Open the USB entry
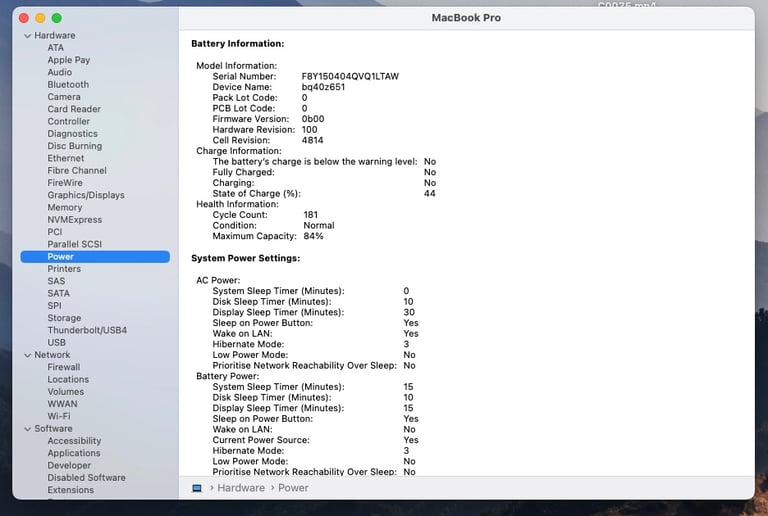Image resolution: width=768 pixels, height=516 pixels. coord(56,342)
